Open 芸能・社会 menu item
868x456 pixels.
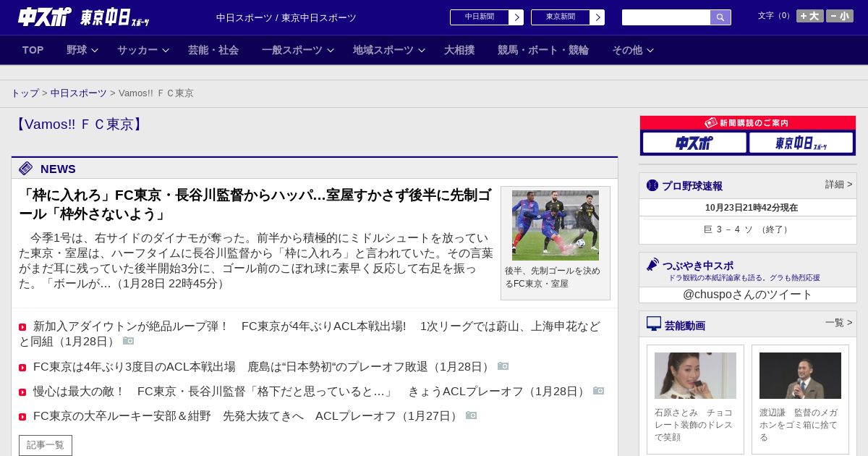pos(213,50)
